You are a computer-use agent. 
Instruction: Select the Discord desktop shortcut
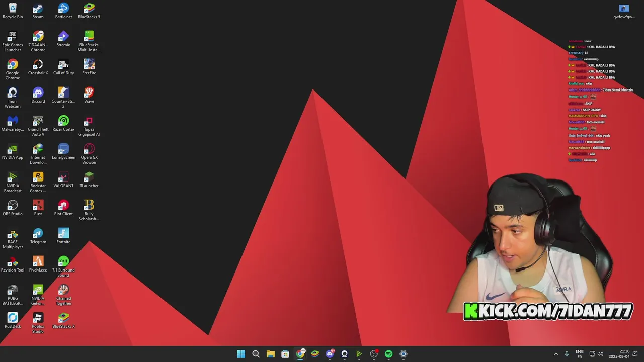click(x=38, y=96)
